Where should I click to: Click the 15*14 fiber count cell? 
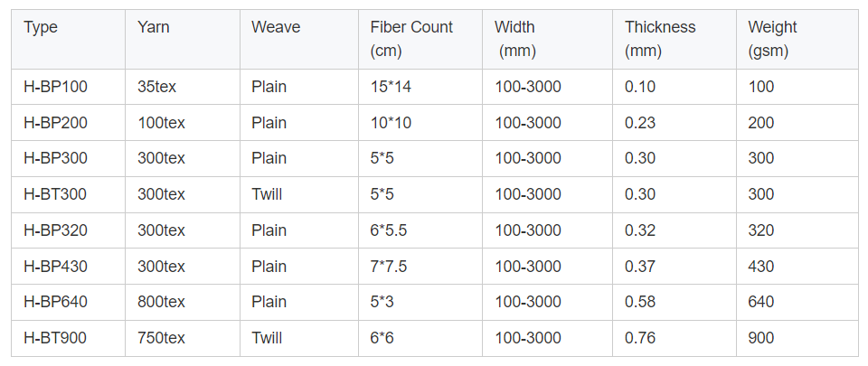[x=391, y=88]
